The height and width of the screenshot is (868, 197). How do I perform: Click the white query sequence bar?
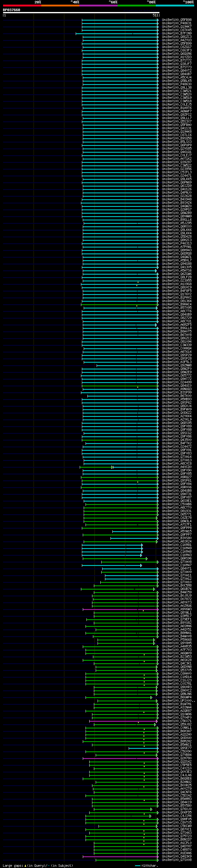(x=81, y=12)
